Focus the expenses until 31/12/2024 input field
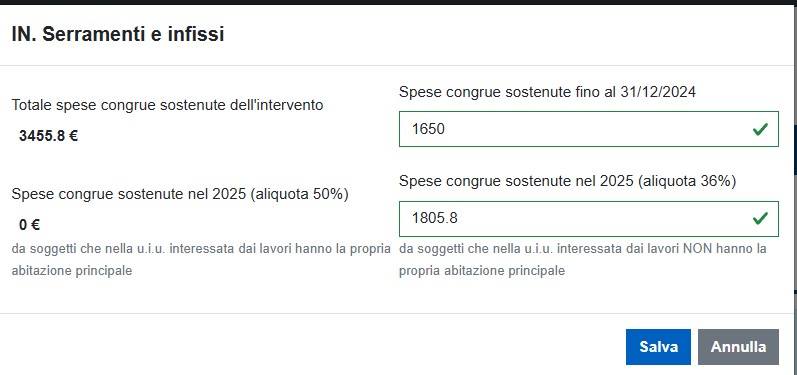Image resolution: width=797 pixels, height=375 pixels. coord(589,129)
